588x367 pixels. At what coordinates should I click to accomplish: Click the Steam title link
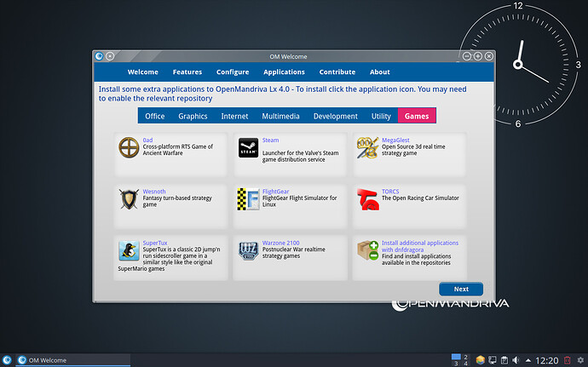point(270,140)
